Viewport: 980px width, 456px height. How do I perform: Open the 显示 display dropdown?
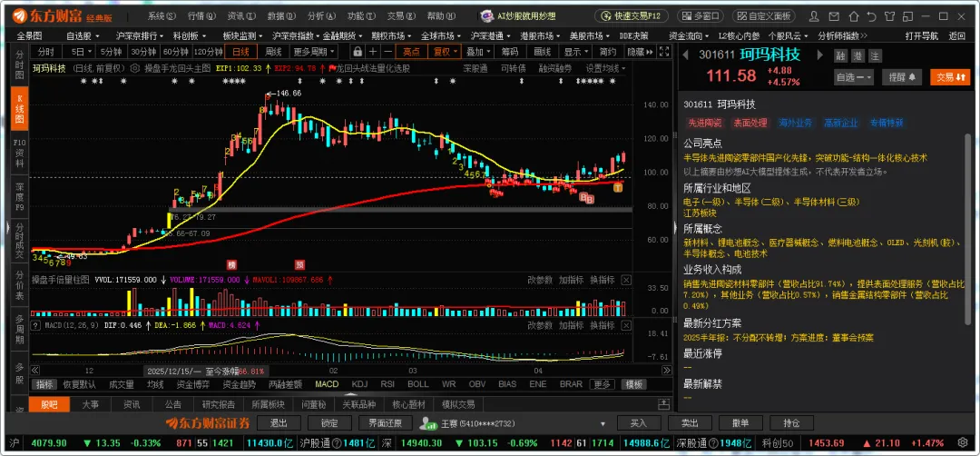click(x=575, y=51)
